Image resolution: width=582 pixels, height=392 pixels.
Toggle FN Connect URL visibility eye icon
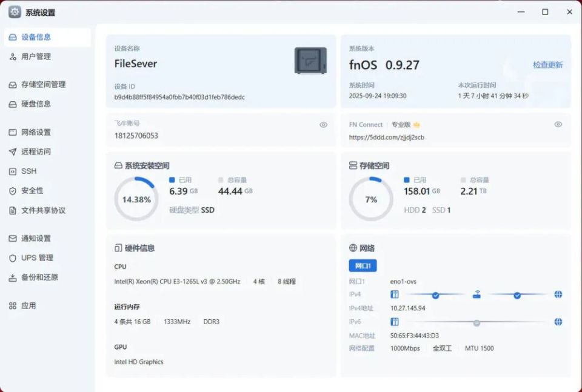[558, 125]
